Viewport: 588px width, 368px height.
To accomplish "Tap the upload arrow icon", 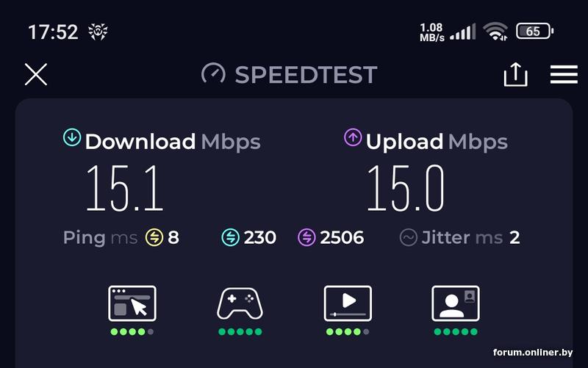I will tap(353, 137).
